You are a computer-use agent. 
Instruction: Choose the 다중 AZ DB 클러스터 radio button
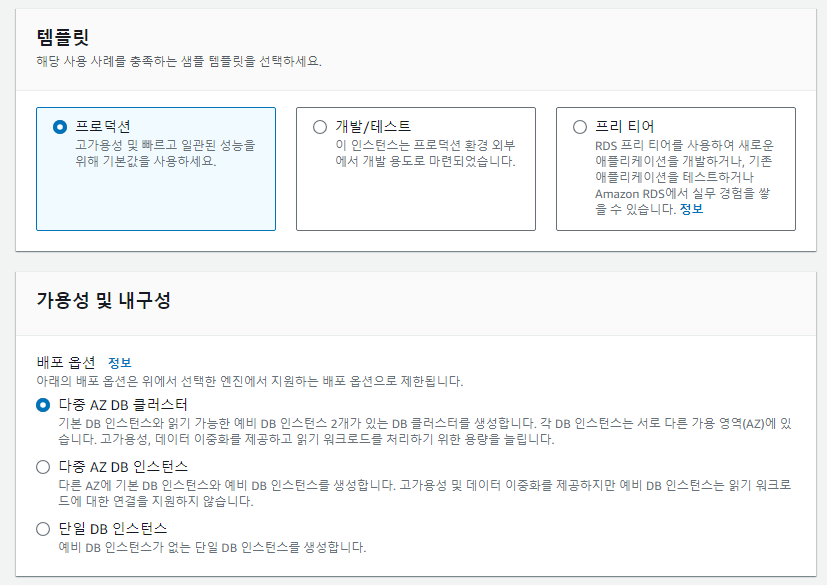tap(43, 405)
